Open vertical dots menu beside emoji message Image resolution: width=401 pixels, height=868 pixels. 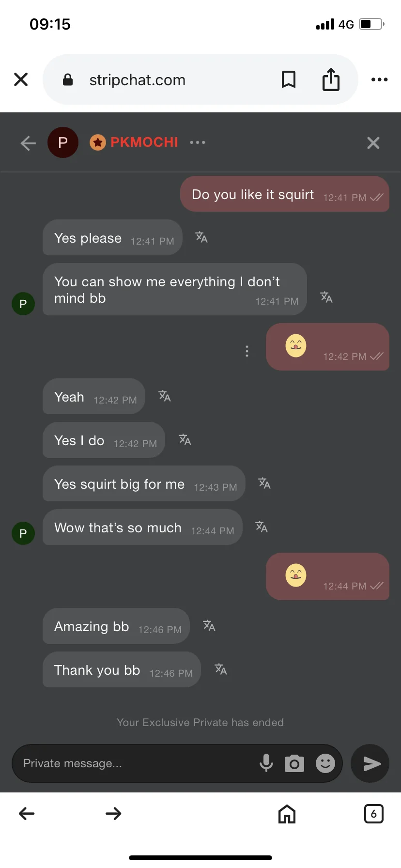(x=247, y=351)
